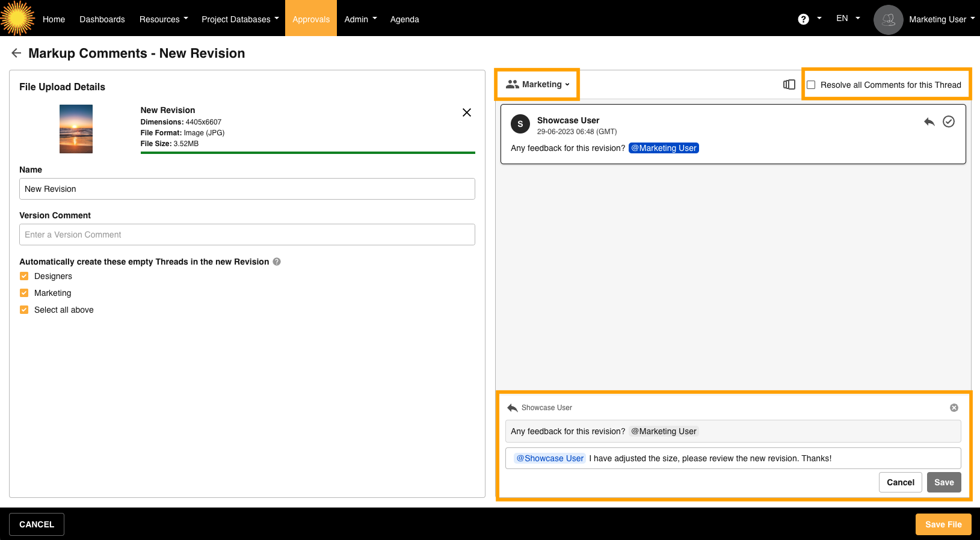Click the reply arrow on Showcase User comment
Viewport: 980px width, 540px height.
click(929, 122)
